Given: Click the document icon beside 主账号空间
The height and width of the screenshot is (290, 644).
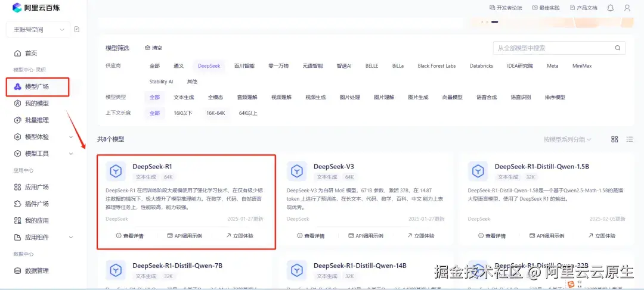Looking at the screenshot, I should point(77,30).
